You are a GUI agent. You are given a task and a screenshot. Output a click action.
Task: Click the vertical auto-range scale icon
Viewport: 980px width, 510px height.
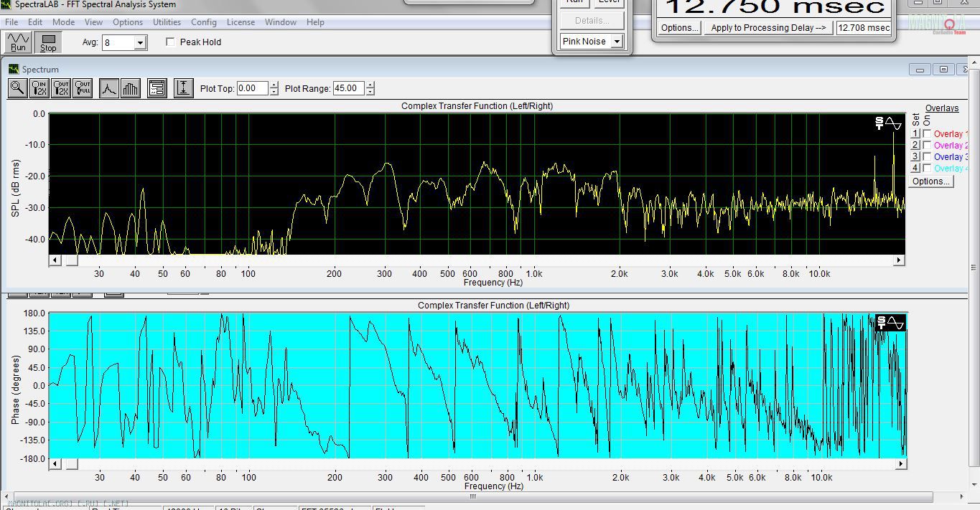(184, 88)
